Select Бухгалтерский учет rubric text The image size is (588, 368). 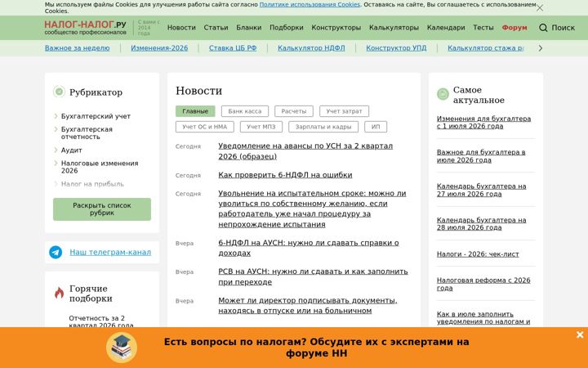pos(96,116)
